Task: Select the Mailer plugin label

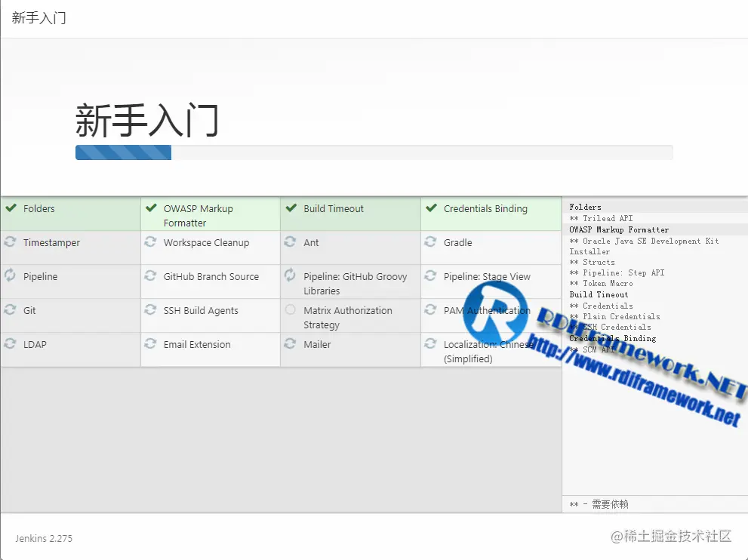Action: [x=317, y=344]
